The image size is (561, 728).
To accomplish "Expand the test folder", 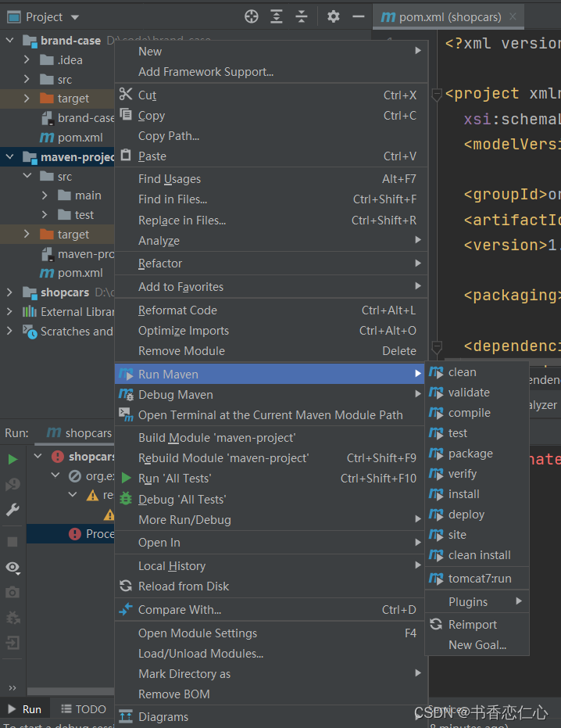I will click(x=45, y=215).
